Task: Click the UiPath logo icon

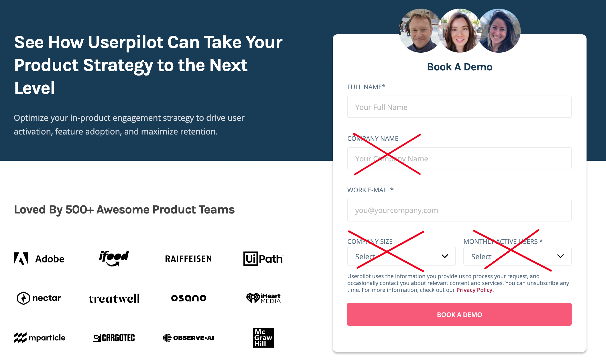Action: click(251, 258)
